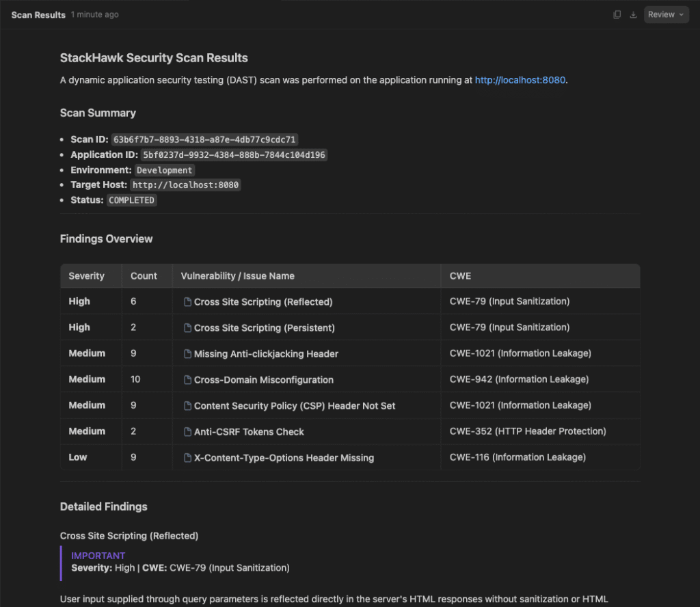The height and width of the screenshot is (607, 700).
Task: Open the Review dropdown
Action: pyautogui.click(x=666, y=15)
